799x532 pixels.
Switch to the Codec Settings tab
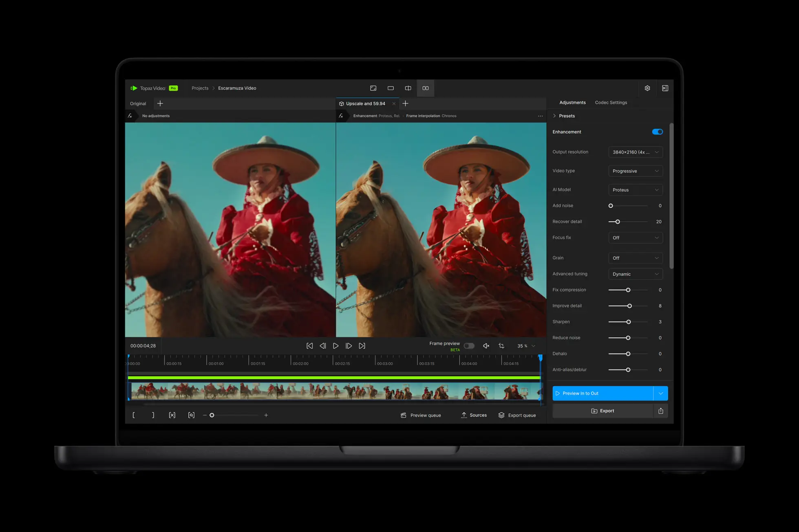(x=611, y=102)
